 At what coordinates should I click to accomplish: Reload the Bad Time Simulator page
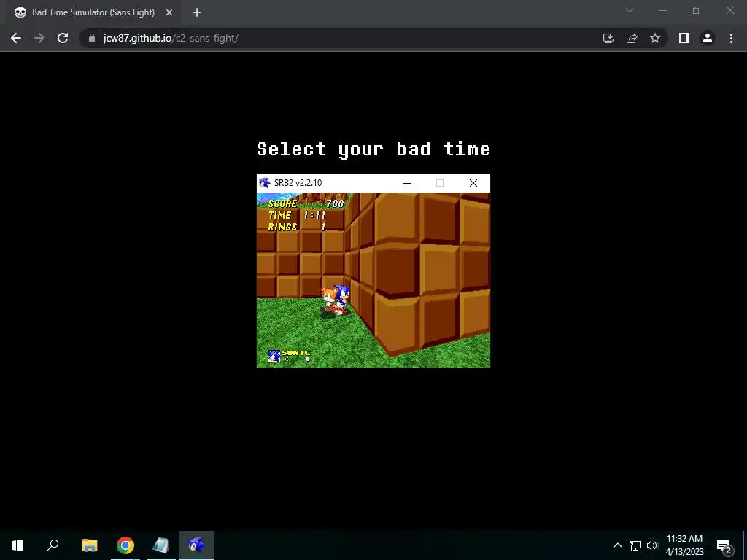tap(63, 38)
